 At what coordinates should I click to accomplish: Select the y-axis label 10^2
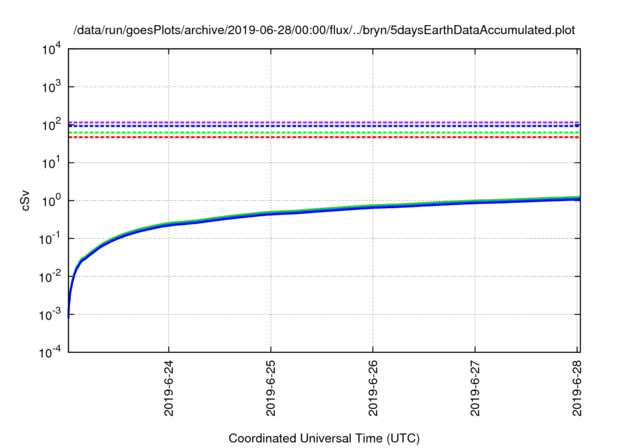[x=51, y=125]
